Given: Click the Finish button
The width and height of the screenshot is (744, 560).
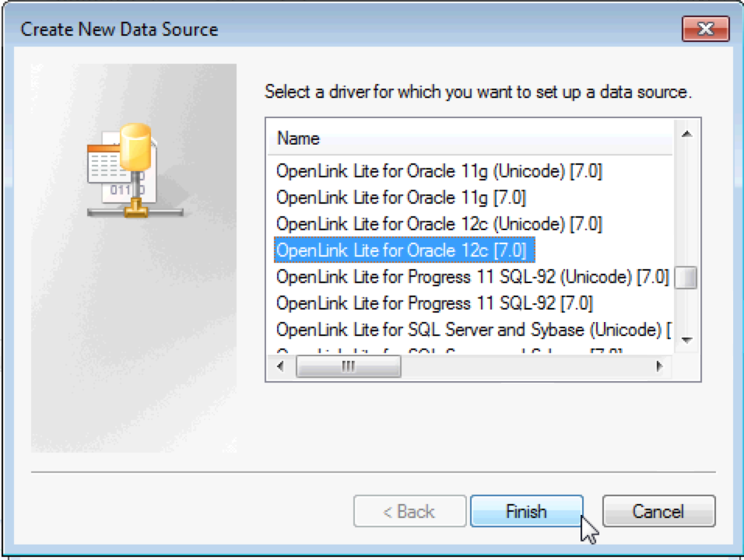Looking at the screenshot, I should pyautogui.click(x=526, y=512).
